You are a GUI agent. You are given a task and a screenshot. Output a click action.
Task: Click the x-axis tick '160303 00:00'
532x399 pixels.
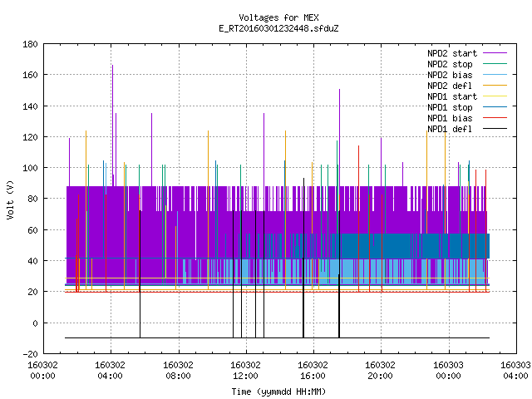point(449,370)
